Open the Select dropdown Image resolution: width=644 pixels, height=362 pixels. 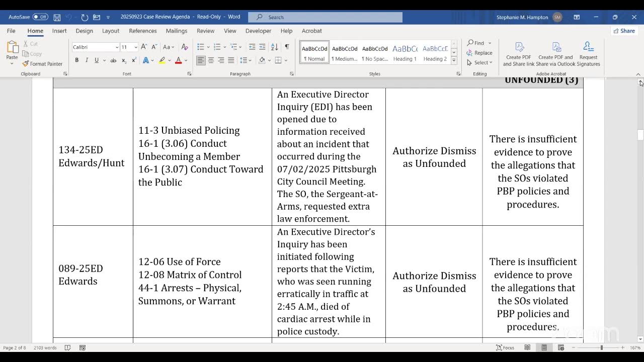pyautogui.click(x=480, y=62)
